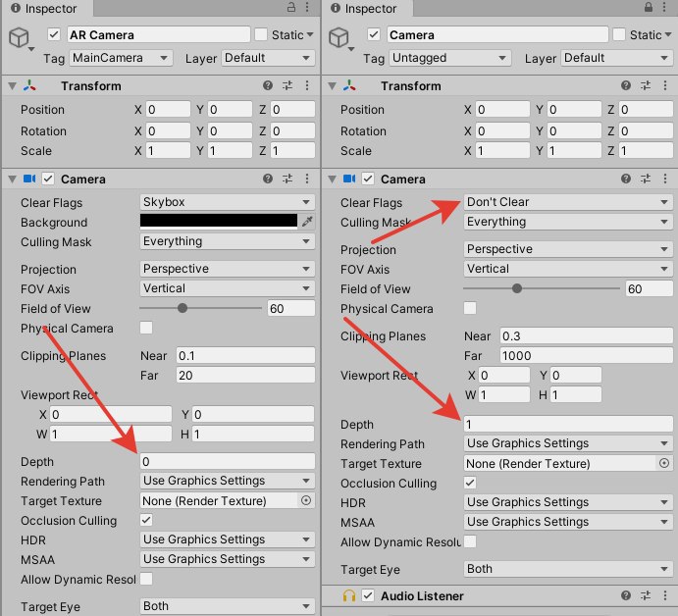Open right Camera Tag dropdown Untagged
Image resolution: width=678 pixels, height=616 pixels.
pyautogui.click(x=449, y=58)
